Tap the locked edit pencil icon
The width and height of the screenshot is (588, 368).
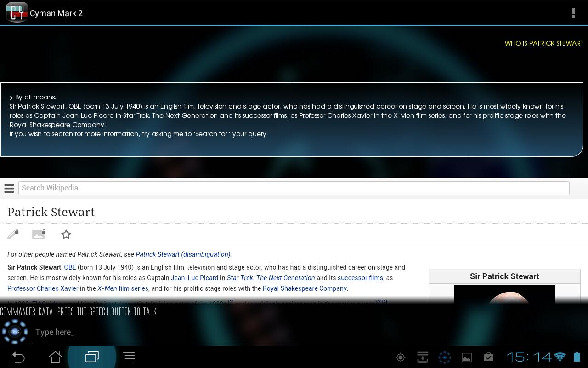tap(13, 234)
